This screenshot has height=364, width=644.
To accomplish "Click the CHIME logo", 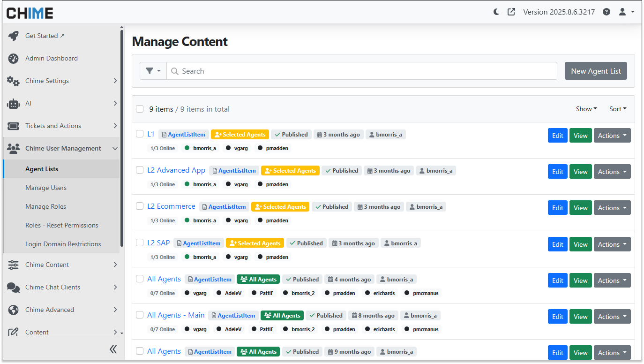I will [30, 13].
